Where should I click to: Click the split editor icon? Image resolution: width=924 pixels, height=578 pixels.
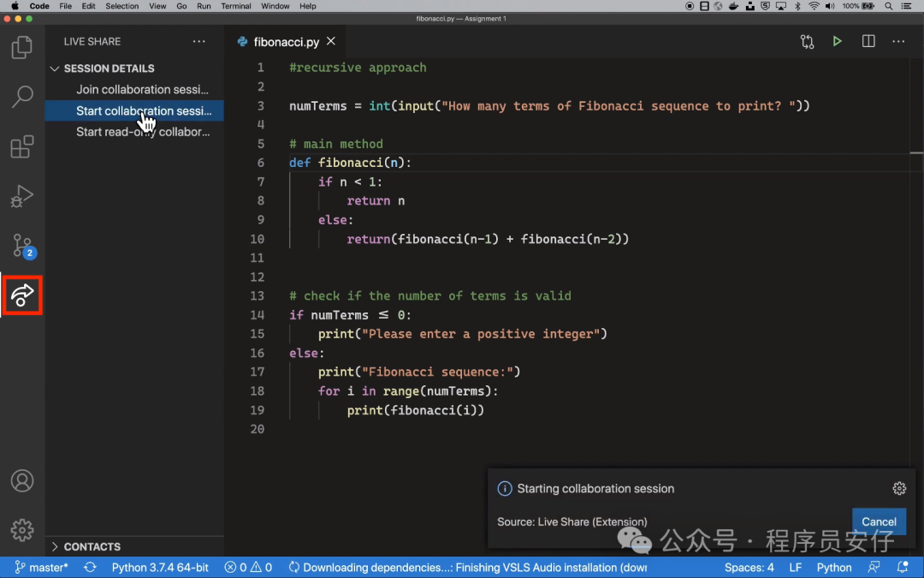868,41
